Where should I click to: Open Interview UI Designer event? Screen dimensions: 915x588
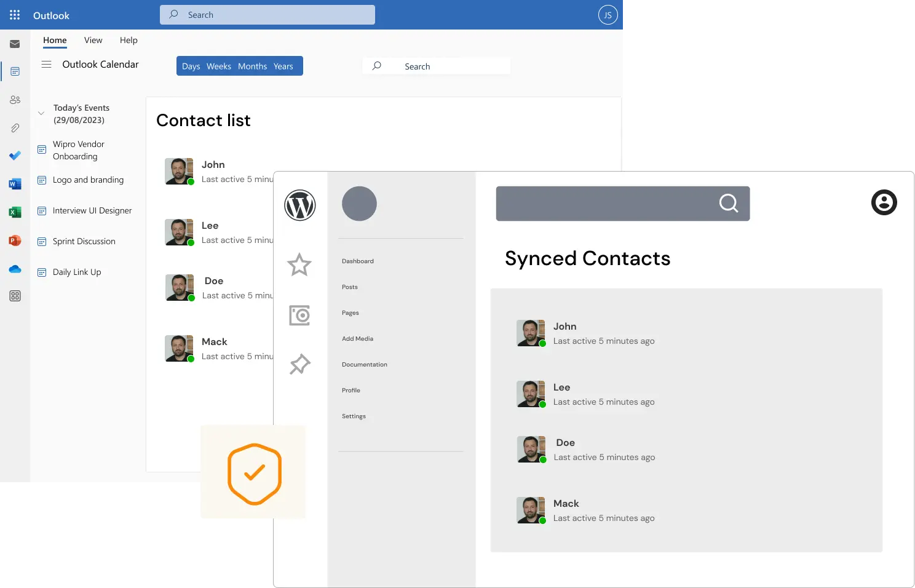click(x=92, y=211)
